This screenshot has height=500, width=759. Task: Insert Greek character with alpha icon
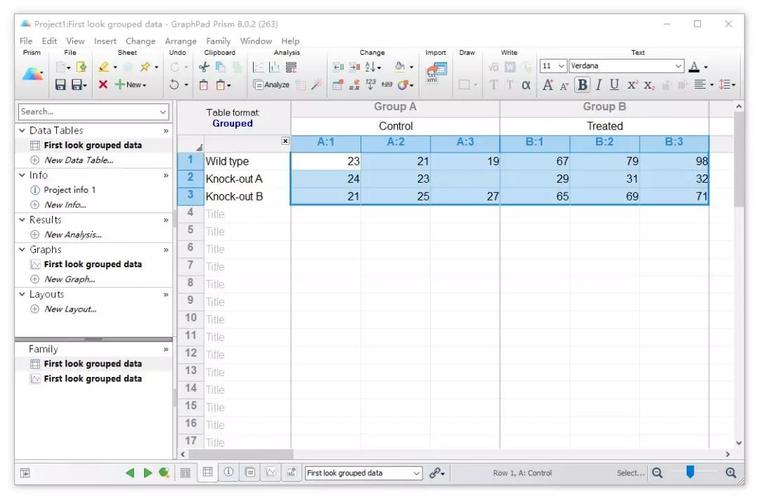526,85
